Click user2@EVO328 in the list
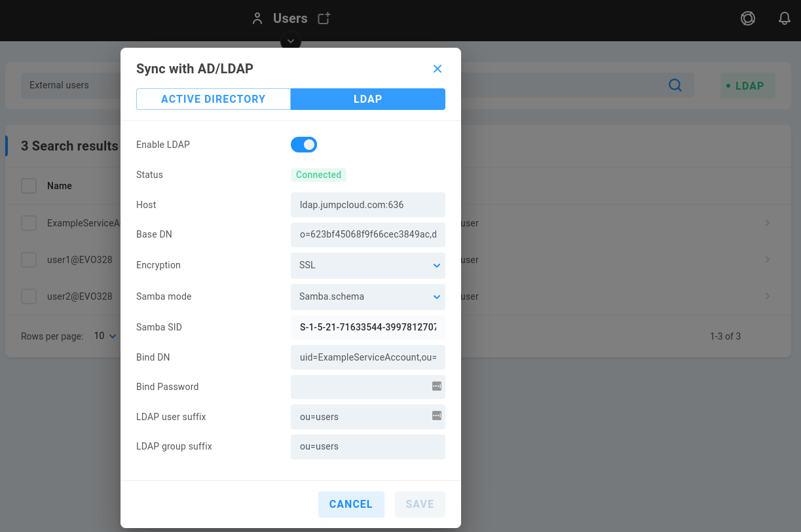 (x=80, y=296)
